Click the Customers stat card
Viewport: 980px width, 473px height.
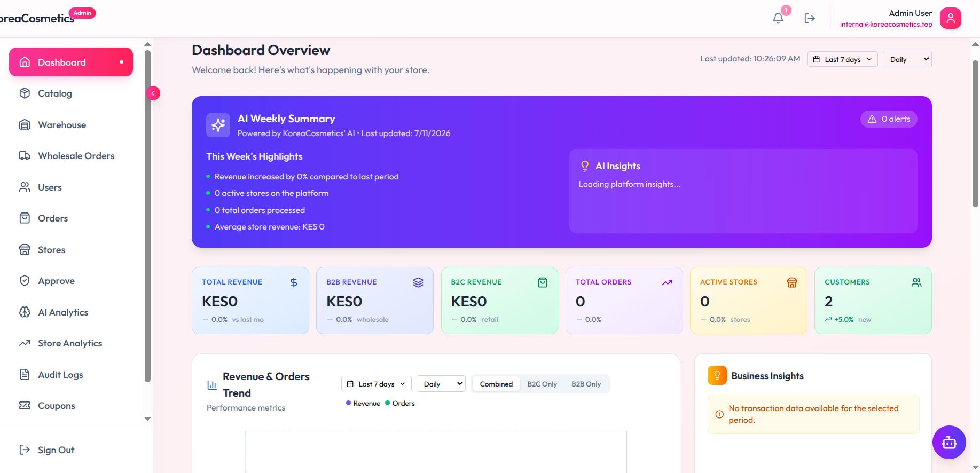tap(873, 301)
